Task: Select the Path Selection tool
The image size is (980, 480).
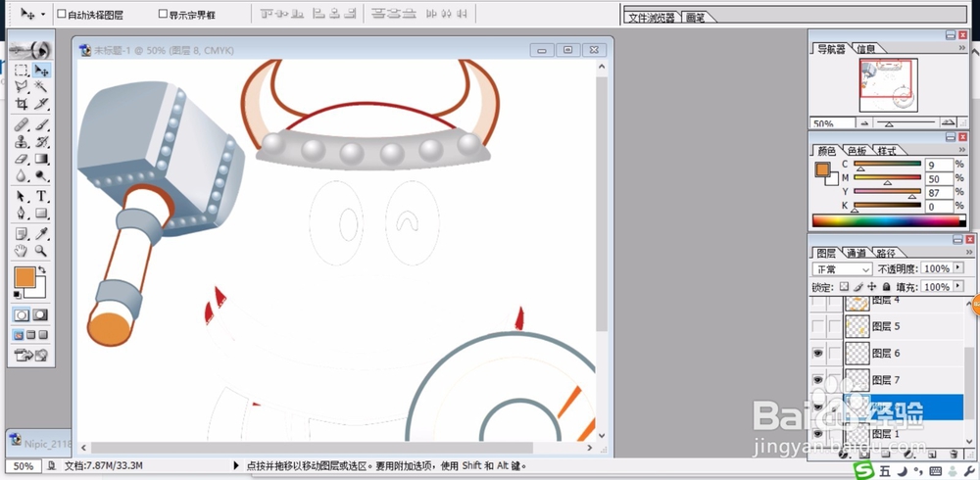Action: tap(22, 196)
